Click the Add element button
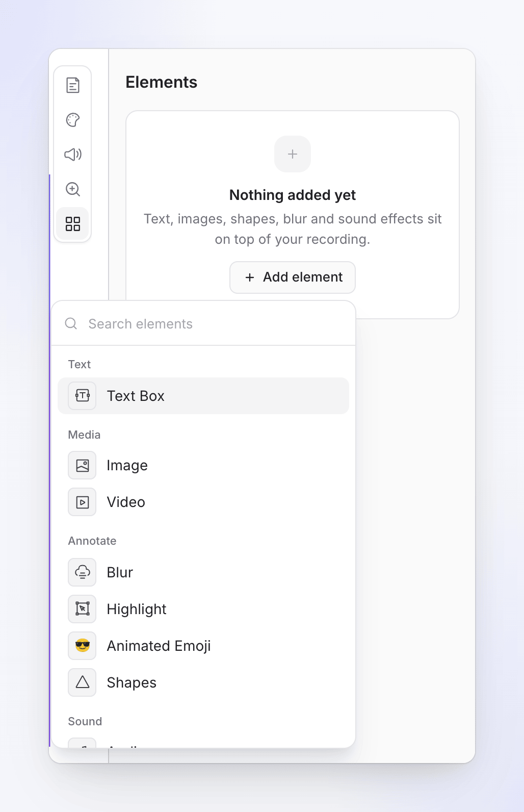This screenshot has width=524, height=812. [x=293, y=277]
